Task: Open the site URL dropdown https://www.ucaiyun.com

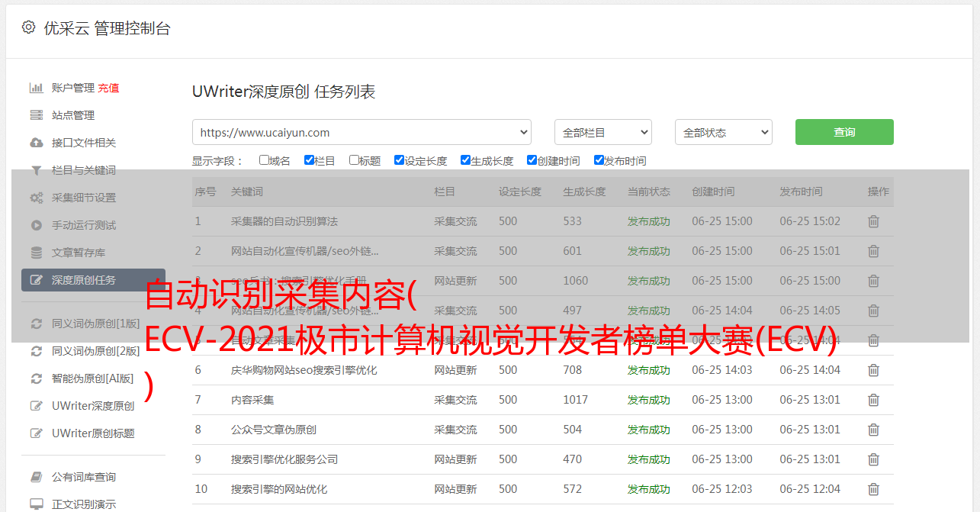Action: 361,132
